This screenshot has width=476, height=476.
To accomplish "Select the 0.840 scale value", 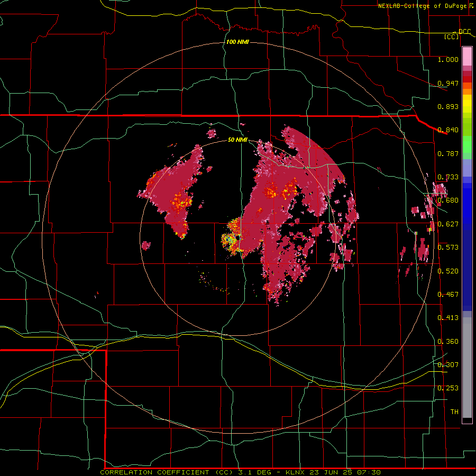I will [448, 130].
